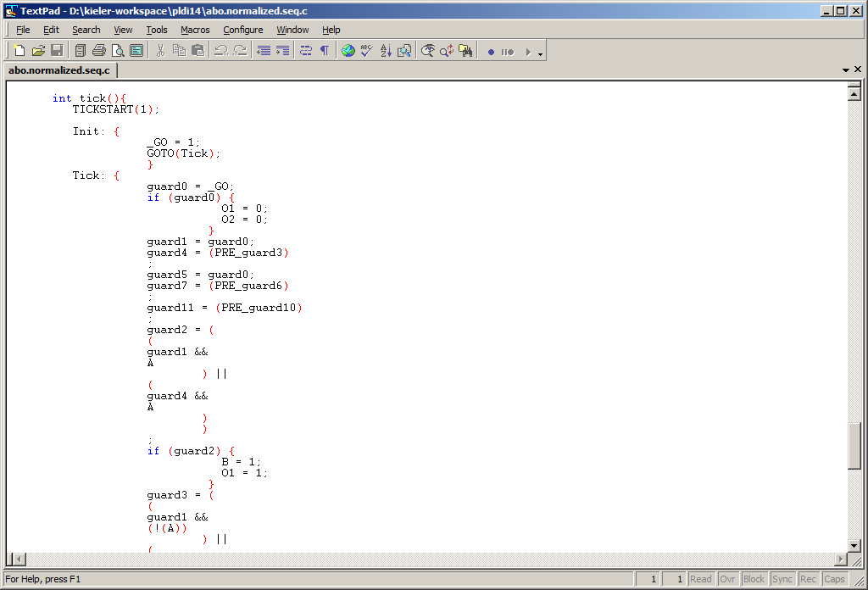Open the document list dropdown arrow
The image size is (868, 590).
846,70
